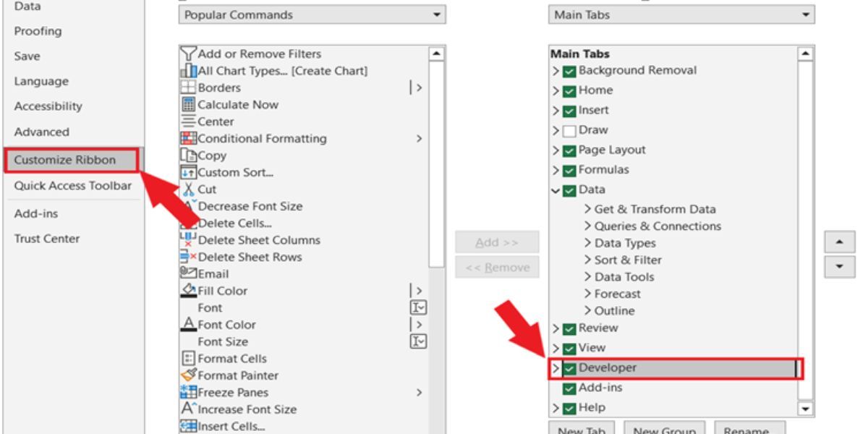Click the Add >> button

click(488, 242)
